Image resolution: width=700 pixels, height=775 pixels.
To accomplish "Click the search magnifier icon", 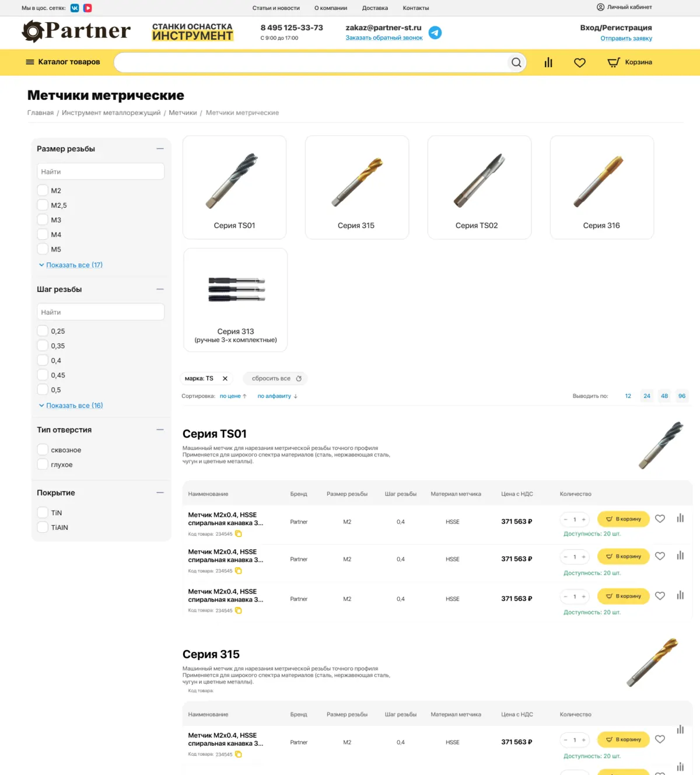I will (516, 62).
